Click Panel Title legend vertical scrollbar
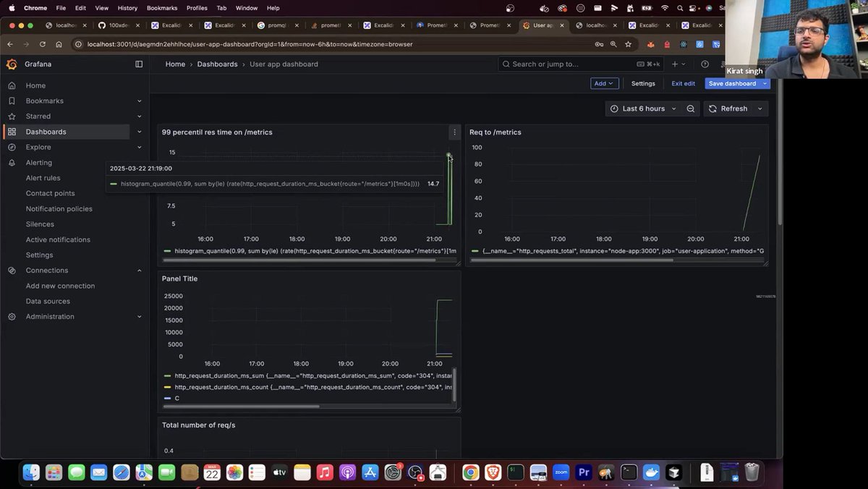Image resolution: width=868 pixels, height=489 pixels. click(455, 385)
